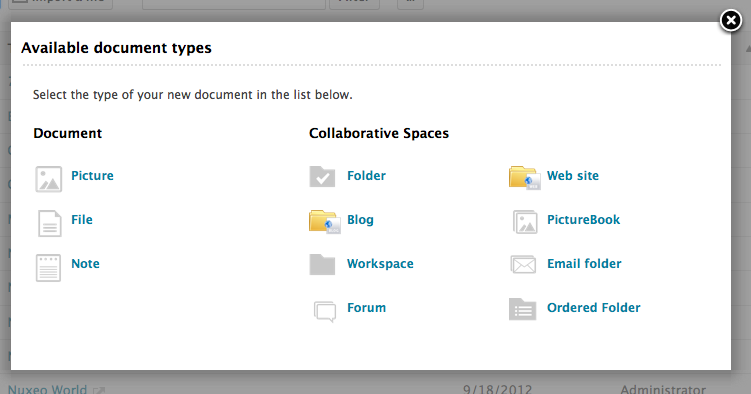Choose the Email folder link
This screenshot has height=394, width=751.
tap(584, 264)
